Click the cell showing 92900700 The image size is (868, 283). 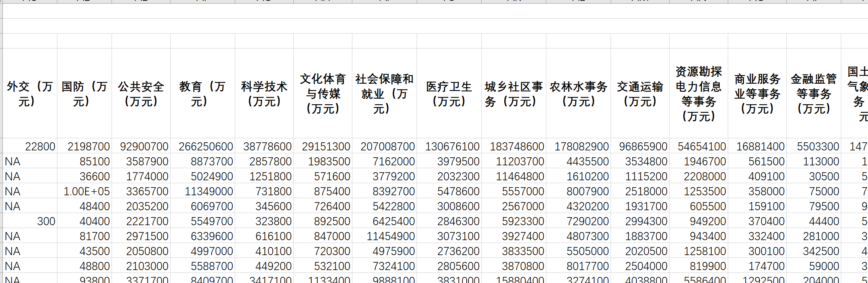[141, 146]
